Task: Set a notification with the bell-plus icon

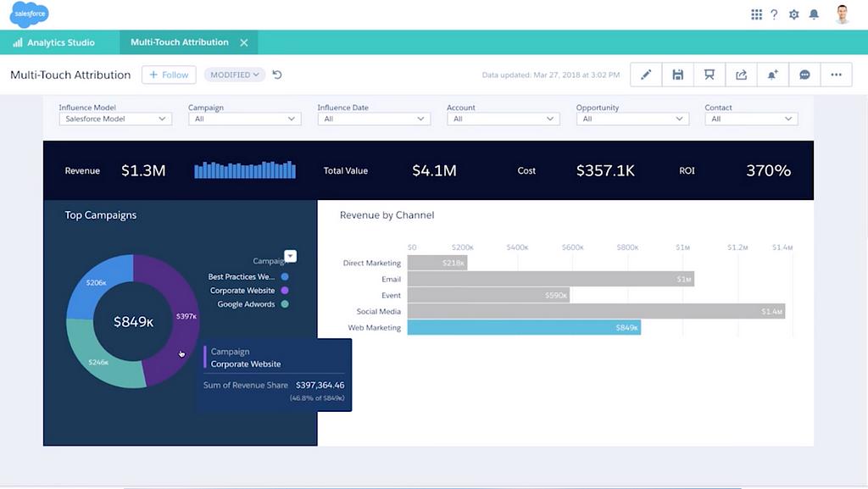Action: tap(772, 75)
